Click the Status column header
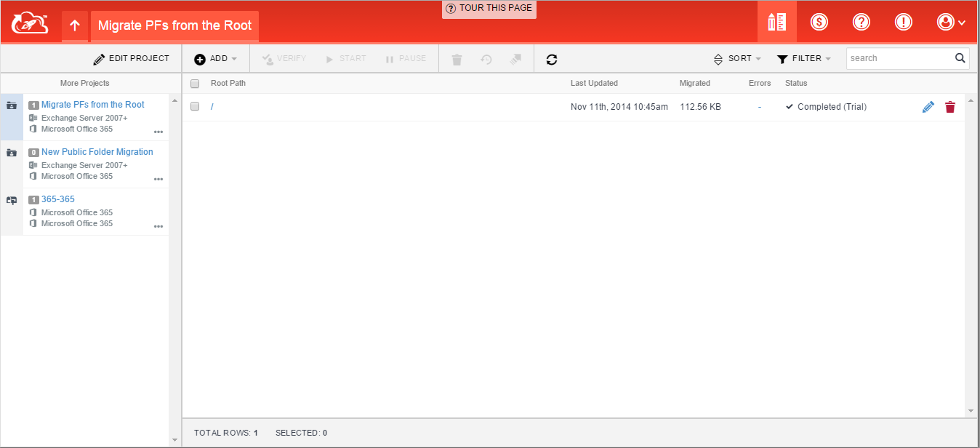Image resolution: width=980 pixels, height=448 pixels. point(796,84)
